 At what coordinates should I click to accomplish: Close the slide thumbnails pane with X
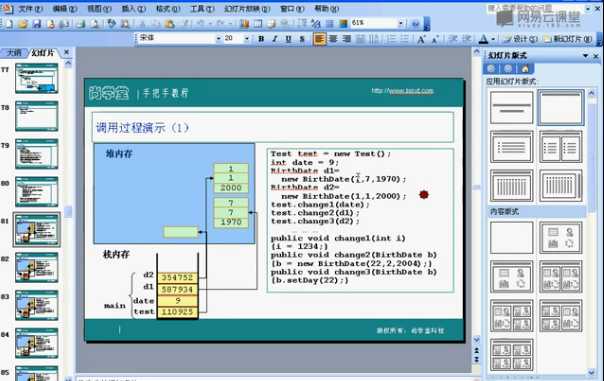[66, 52]
